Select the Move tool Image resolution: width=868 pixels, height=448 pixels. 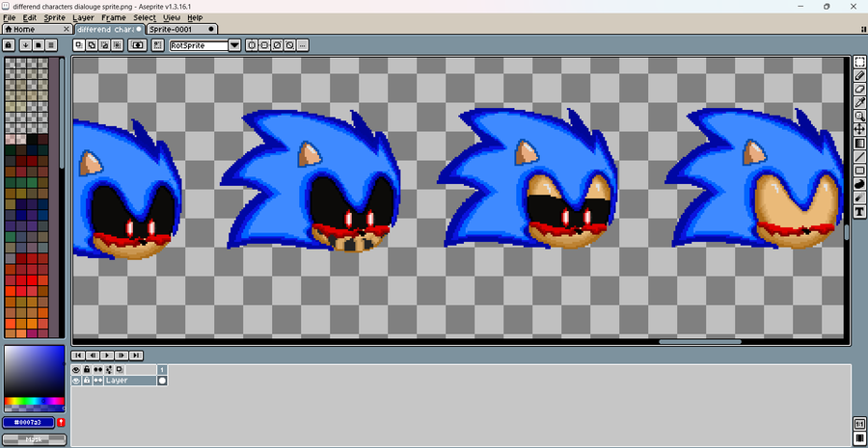pyautogui.click(x=859, y=129)
